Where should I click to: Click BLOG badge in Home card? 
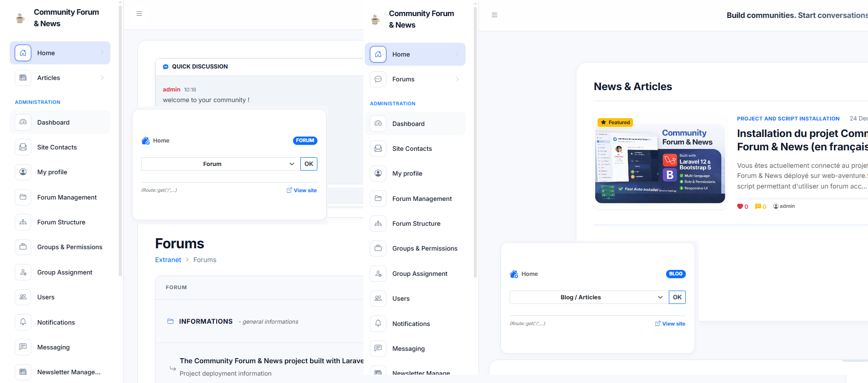pyautogui.click(x=676, y=274)
